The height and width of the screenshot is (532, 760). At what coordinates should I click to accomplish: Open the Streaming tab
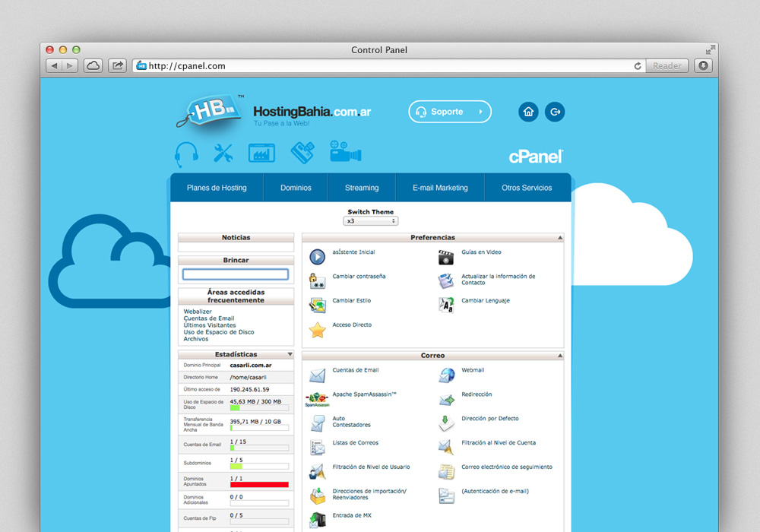tap(362, 188)
